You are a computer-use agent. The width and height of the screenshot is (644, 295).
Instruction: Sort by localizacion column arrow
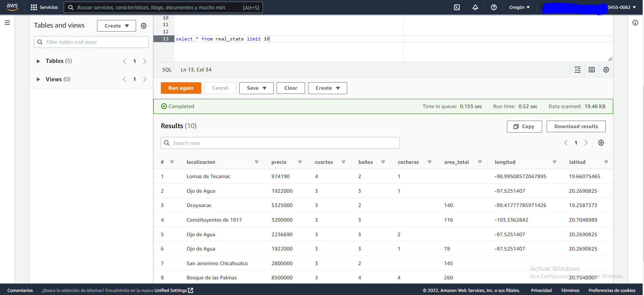257,162
